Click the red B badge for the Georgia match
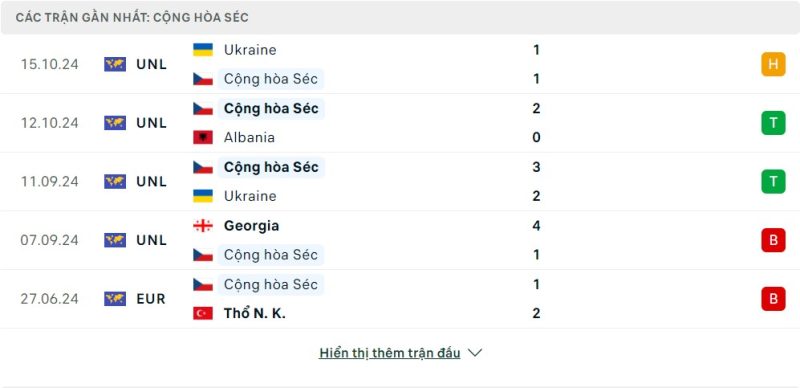 click(x=773, y=240)
